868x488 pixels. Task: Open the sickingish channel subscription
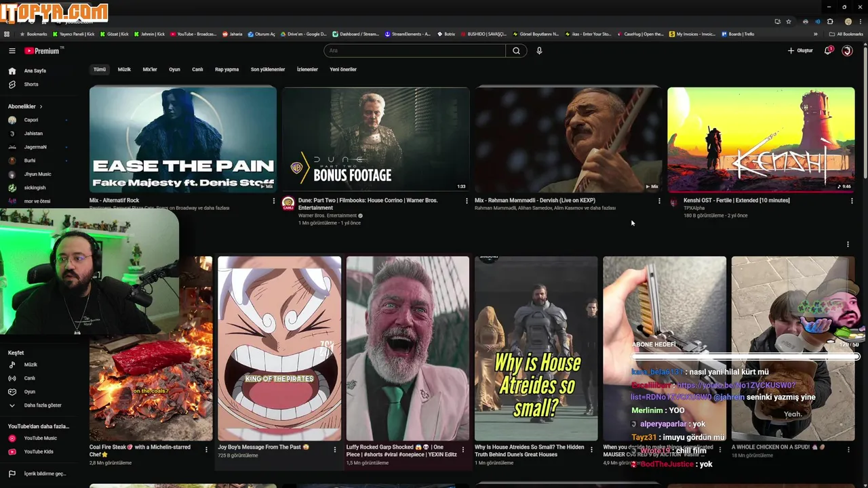[x=35, y=188]
